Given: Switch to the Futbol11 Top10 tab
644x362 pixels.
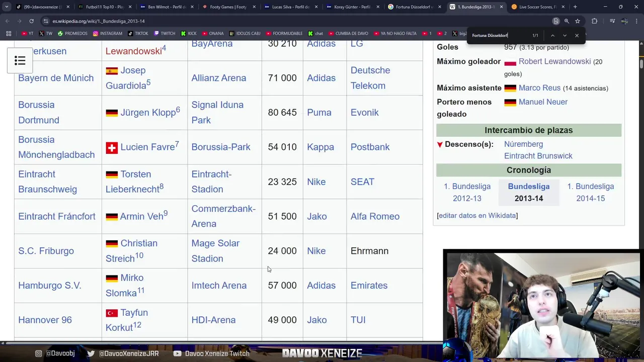Looking at the screenshot, I should point(104,7).
